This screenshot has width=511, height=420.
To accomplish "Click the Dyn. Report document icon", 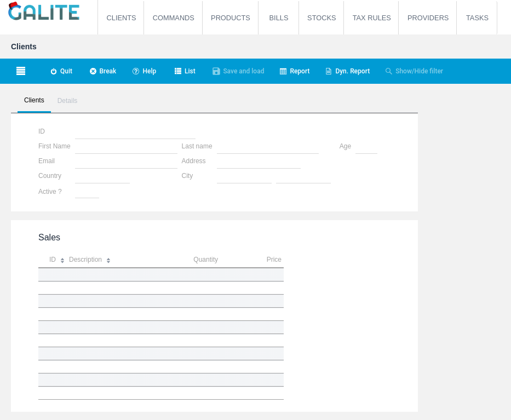I will point(329,71).
